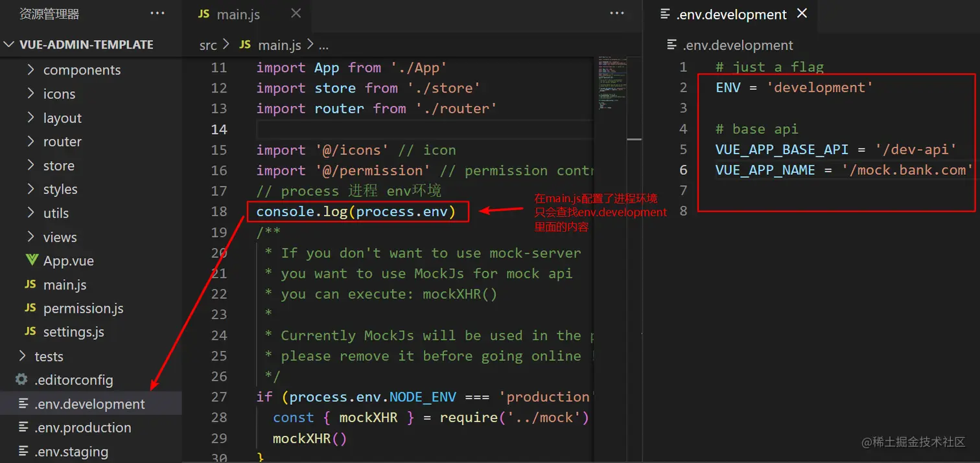Click the mockXHR() call on line 29
The height and width of the screenshot is (463, 980).
tap(310, 439)
